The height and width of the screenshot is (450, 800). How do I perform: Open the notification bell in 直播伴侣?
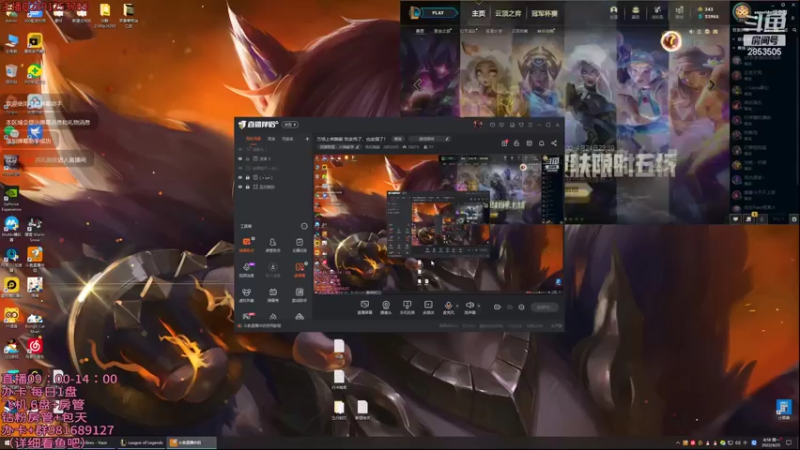[541, 143]
